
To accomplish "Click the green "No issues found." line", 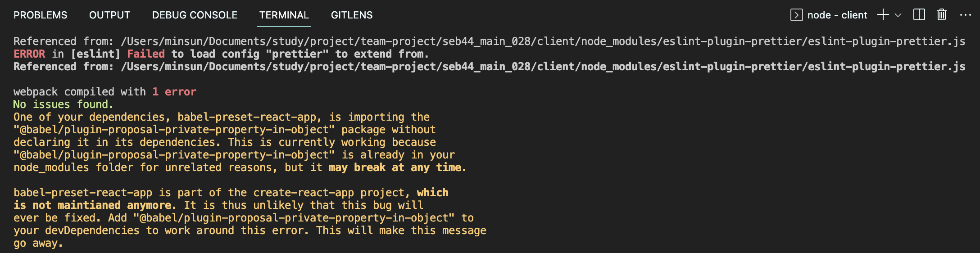I will click(x=64, y=104).
